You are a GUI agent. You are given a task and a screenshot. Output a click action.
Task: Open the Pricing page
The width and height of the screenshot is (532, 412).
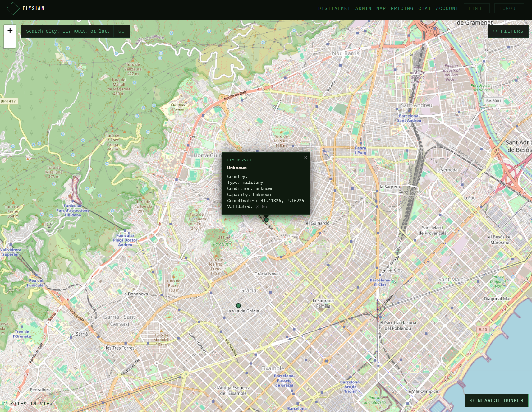402,8
